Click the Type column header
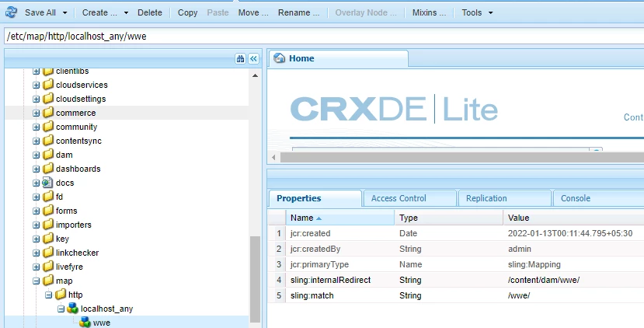The image size is (644, 328). [x=448, y=218]
